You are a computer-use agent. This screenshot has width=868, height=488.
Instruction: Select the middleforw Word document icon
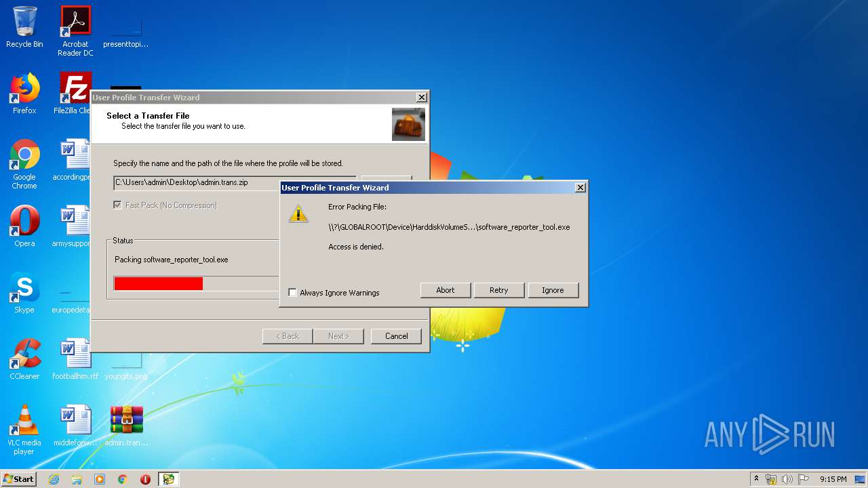point(75,426)
